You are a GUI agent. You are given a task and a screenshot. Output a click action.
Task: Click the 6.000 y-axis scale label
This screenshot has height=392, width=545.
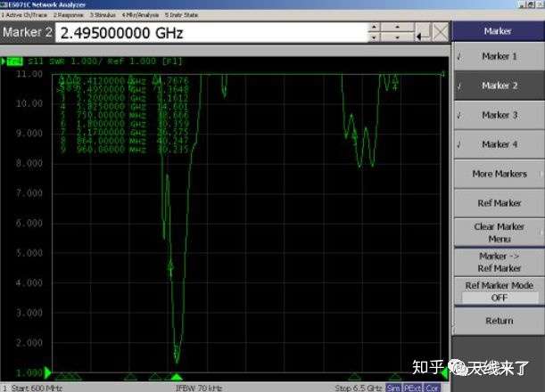tap(29, 224)
